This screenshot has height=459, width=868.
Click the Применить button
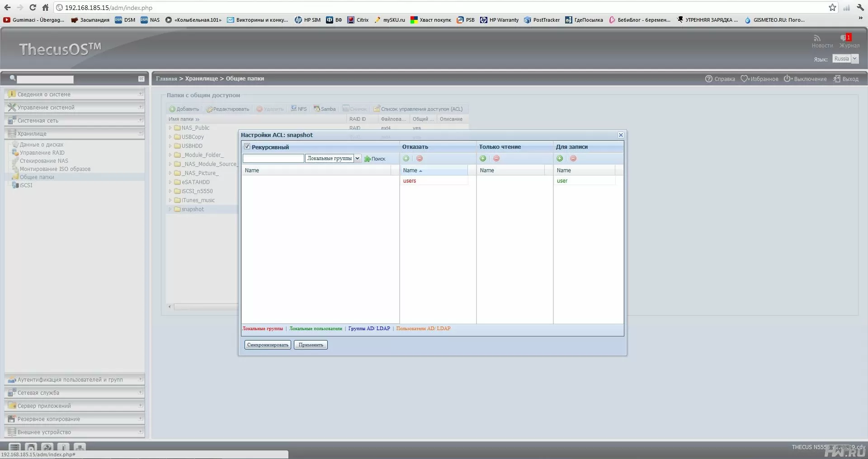point(311,345)
